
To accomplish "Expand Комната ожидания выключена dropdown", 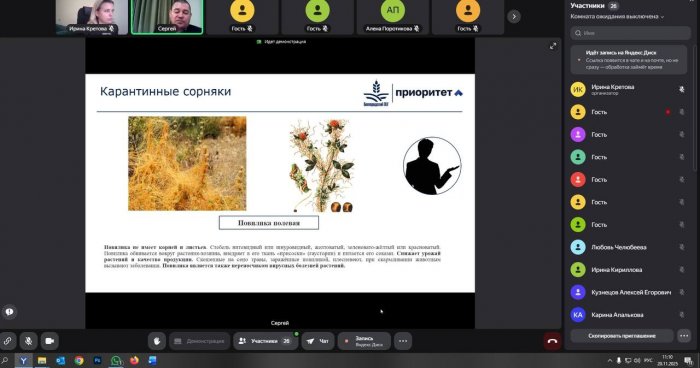I will [617, 17].
